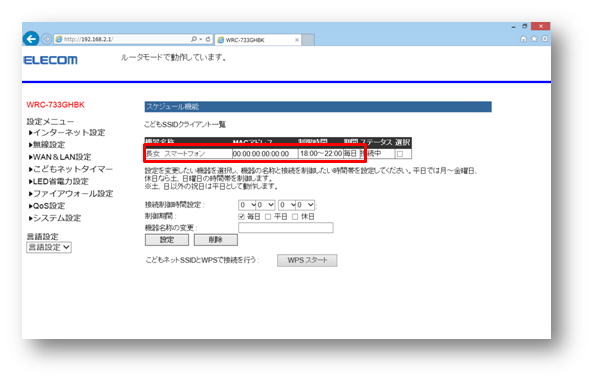Open a new blank browser tab
The image size is (593, 381).
[x=308, y=40]
